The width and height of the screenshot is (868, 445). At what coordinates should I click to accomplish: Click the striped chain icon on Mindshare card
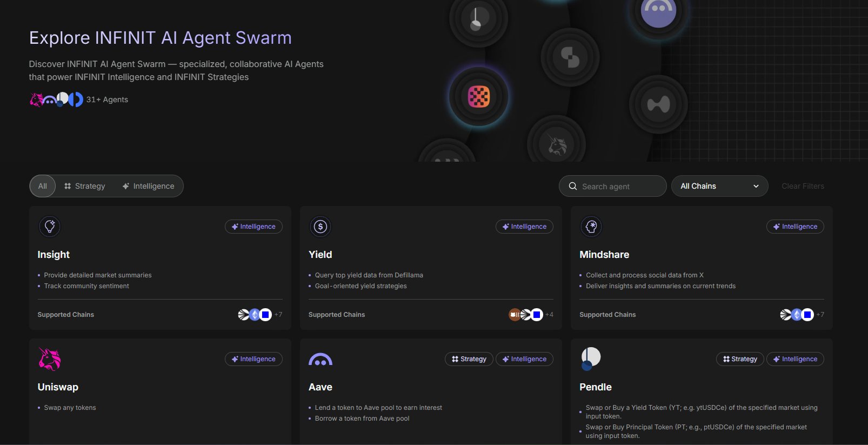click(786, 315)
